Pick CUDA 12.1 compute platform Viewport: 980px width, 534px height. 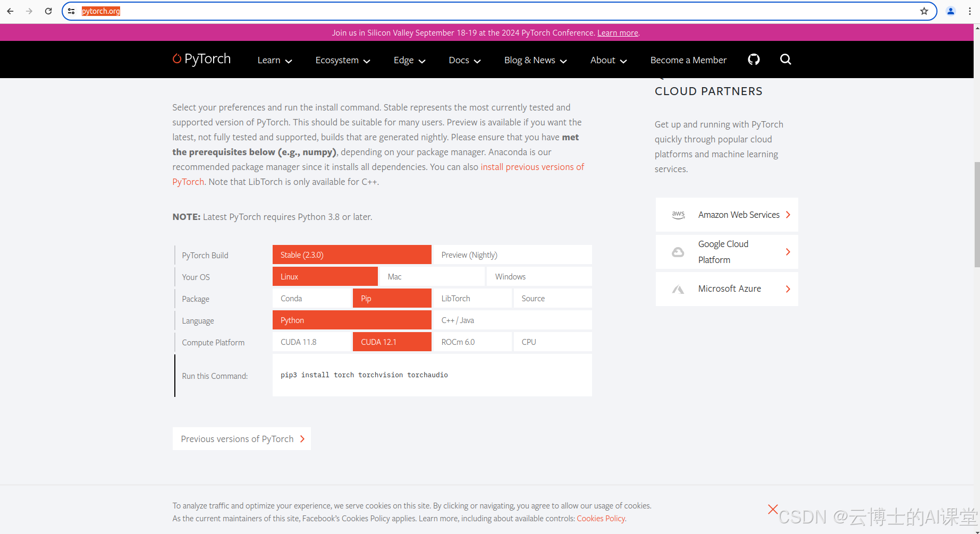point(392,342)
